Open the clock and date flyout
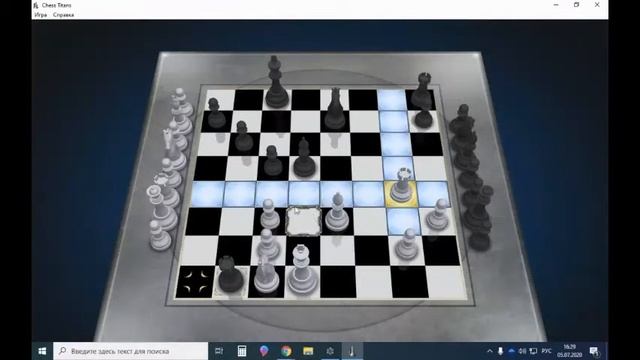The width and height of the screenshot is (640, 360). click(569, 351)
